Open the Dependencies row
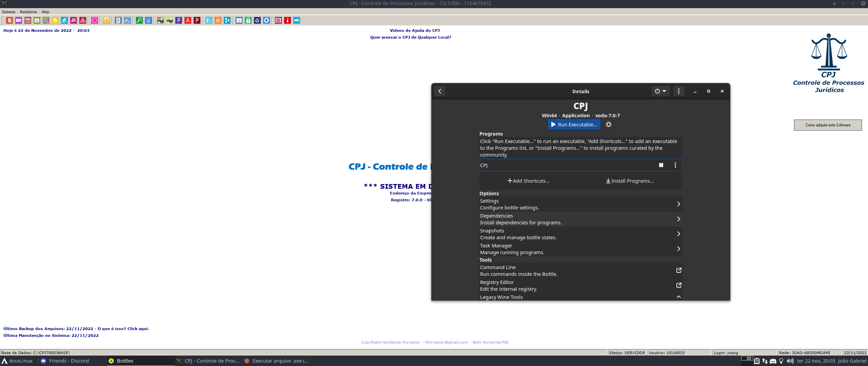 tap(580, 219)
